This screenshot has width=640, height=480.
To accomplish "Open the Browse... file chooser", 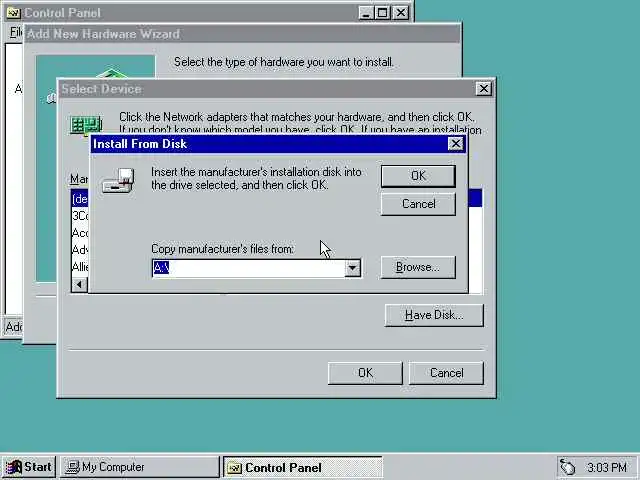I will click(418, 267).
